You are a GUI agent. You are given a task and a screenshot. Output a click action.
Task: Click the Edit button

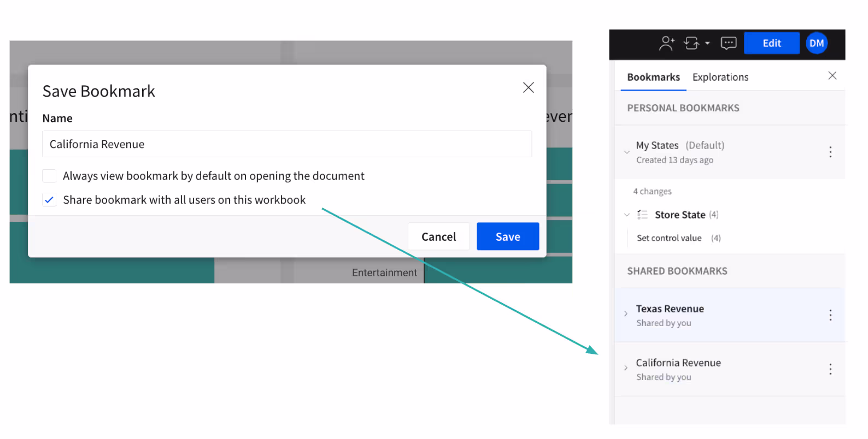coord(771,43)
